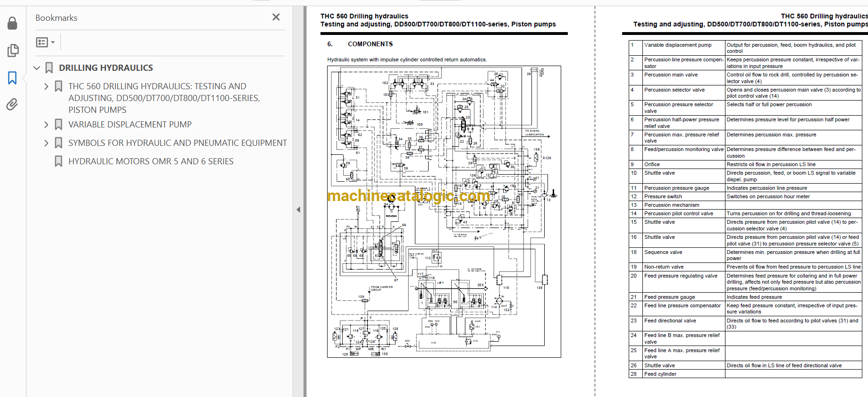The width and height of the screenshot is (868, 397).
Task: Select the 'Feed cylinder' table cell
Action: pyautogui.click(x=683, y=374)
